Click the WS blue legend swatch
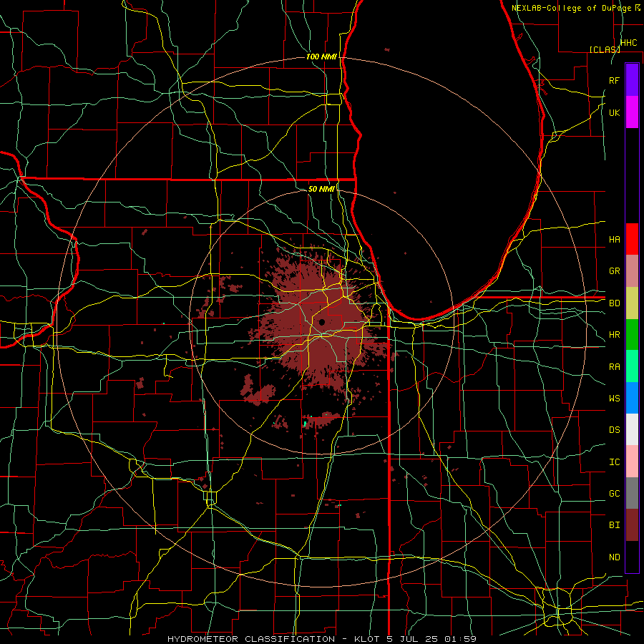Screen dimensions: 644x644 click(x=632, y=398)
